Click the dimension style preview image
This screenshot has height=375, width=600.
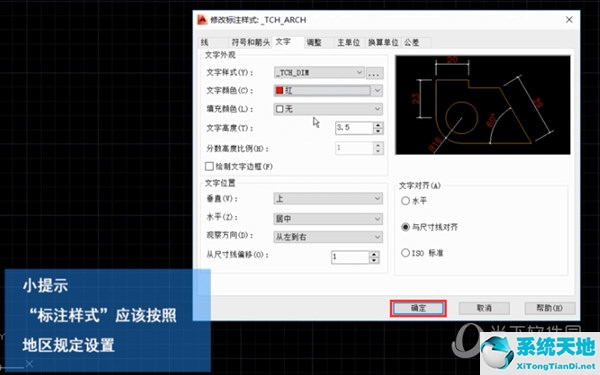coord(483,105)
